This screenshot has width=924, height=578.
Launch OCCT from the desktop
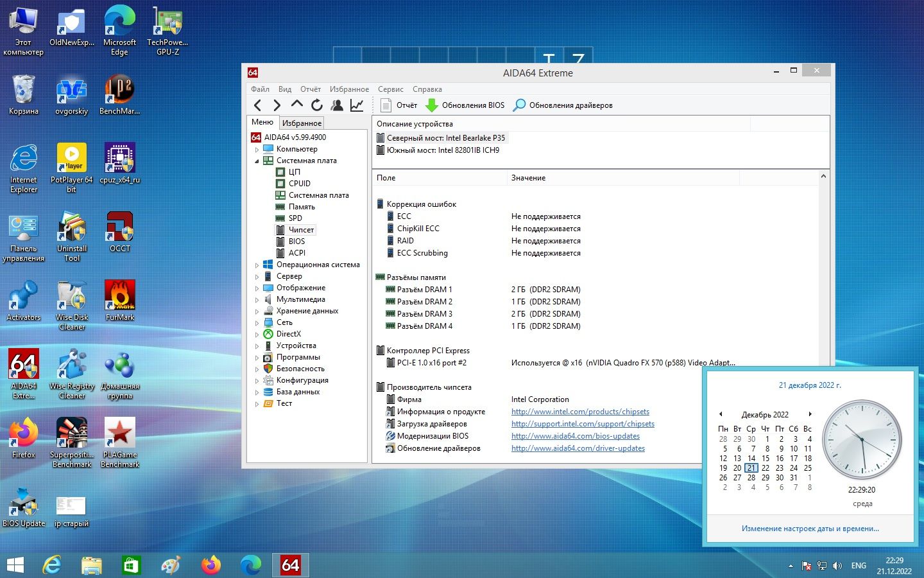pos(120,232)
